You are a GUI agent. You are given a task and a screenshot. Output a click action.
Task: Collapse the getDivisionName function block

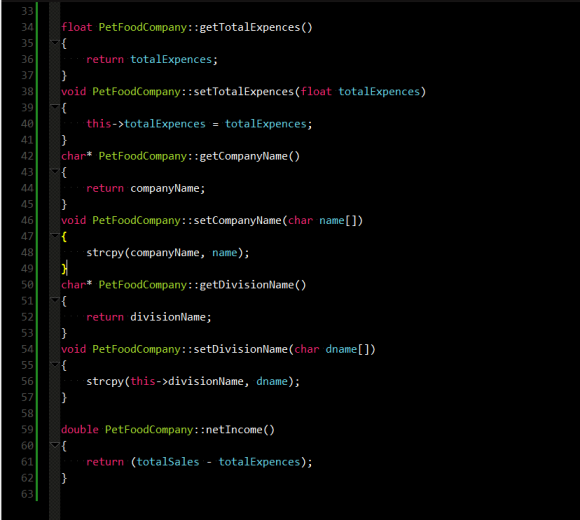[54, 300]
